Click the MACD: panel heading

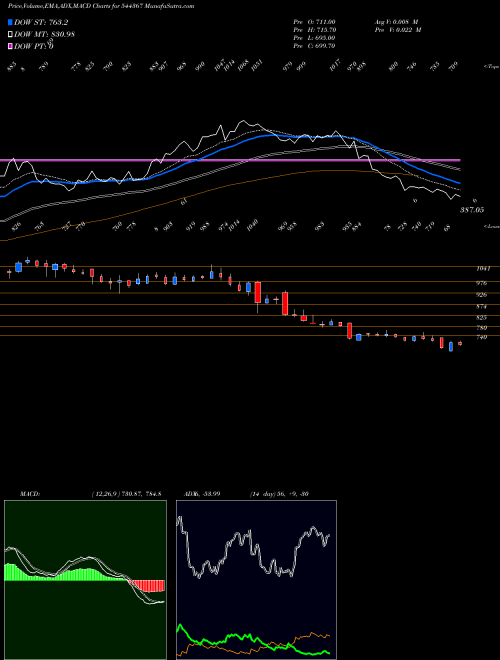coord(30,494)
